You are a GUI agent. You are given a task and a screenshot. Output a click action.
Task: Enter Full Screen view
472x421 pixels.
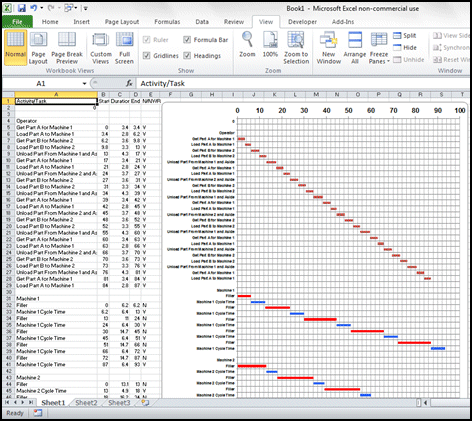tap(124, 48)
